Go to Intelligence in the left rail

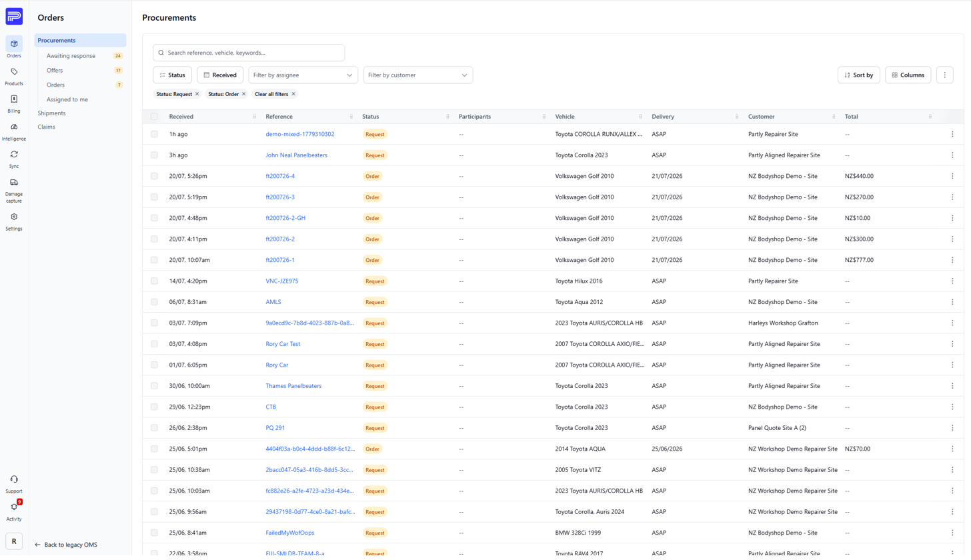coord(14,131)
